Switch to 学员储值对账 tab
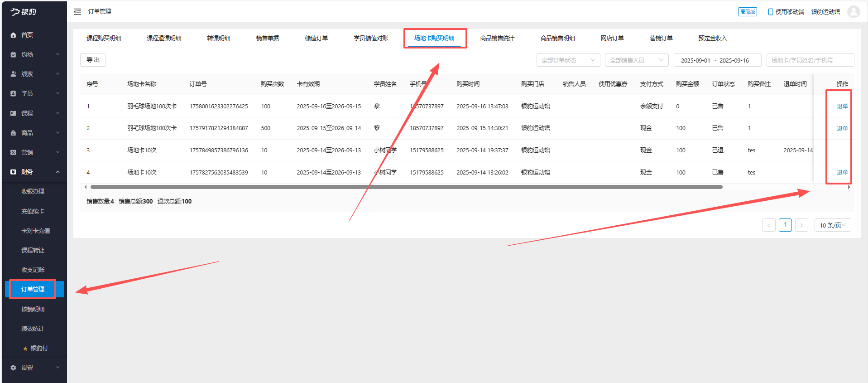Screen dimensions: 868x383 [371, 38]
